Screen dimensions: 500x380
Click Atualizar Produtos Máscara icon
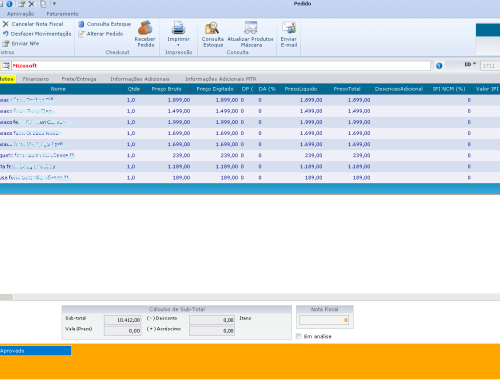250,28
